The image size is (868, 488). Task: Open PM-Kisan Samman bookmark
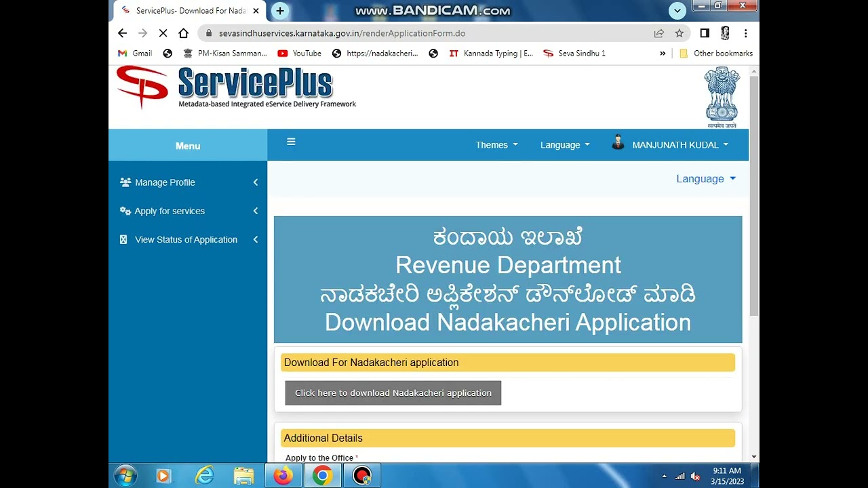coord(225,54)
